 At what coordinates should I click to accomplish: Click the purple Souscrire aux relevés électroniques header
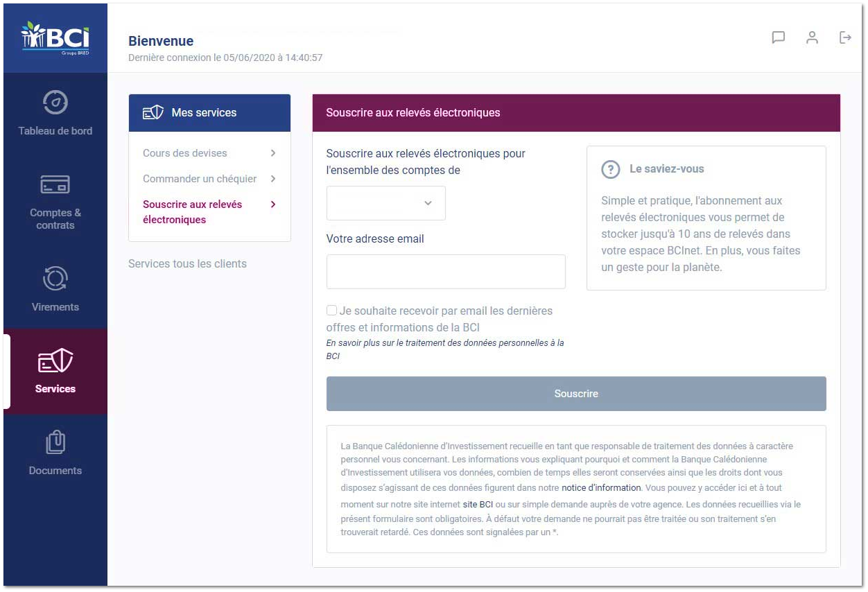pos(576,113)
